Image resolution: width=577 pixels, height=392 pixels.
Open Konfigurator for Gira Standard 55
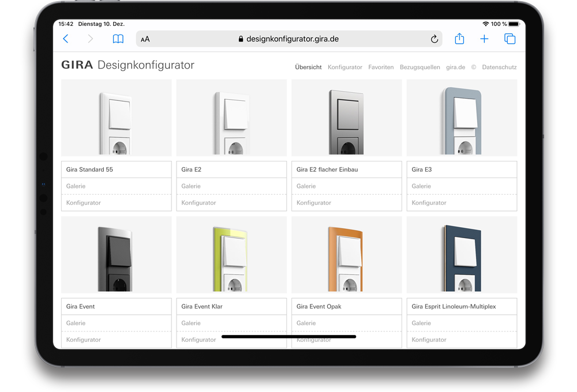[x=117, y=202]
